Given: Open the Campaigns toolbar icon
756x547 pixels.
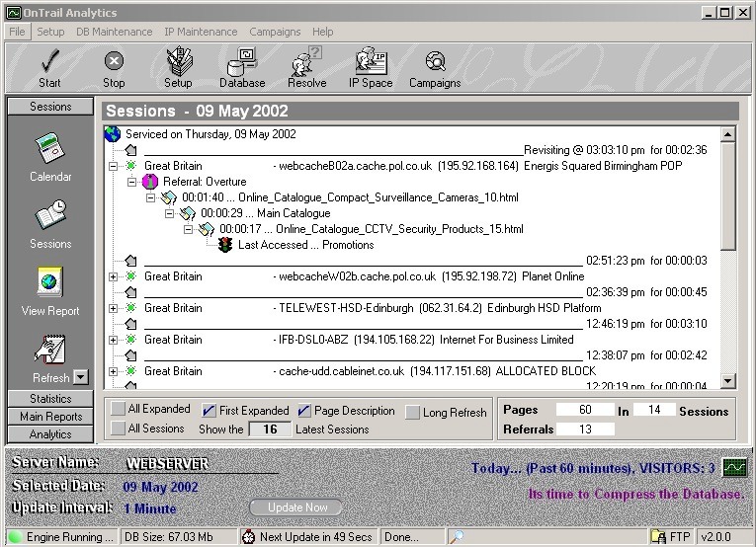Looking at the screenshot, I should coord(436,61).
